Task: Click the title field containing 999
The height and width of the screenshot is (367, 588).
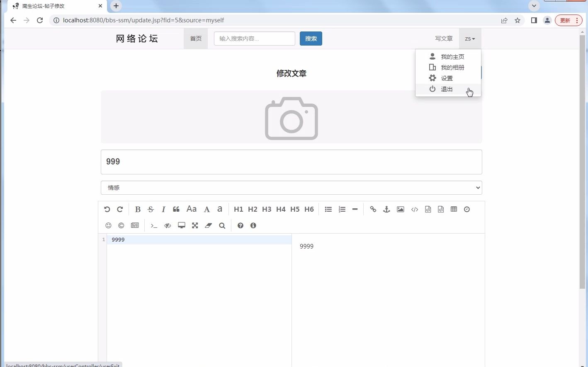Action: 292,162
